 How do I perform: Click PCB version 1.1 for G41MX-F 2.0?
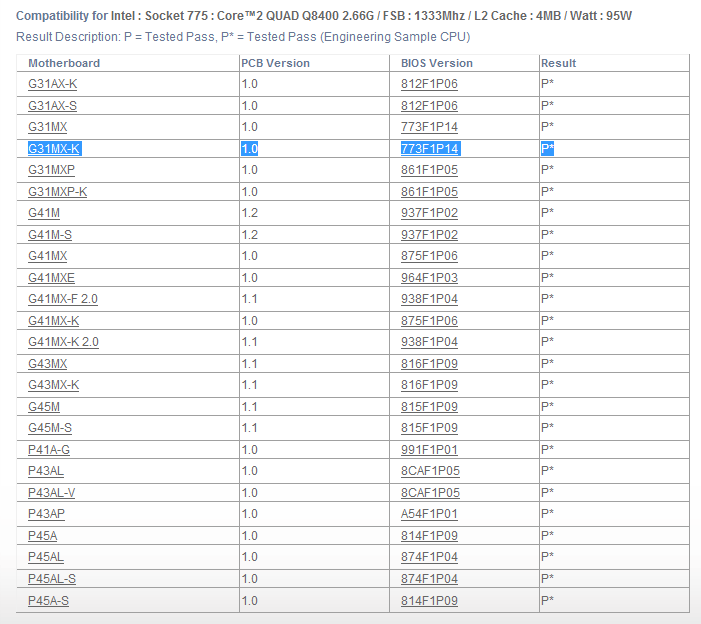pyautogui.click(x=249, y=299)
